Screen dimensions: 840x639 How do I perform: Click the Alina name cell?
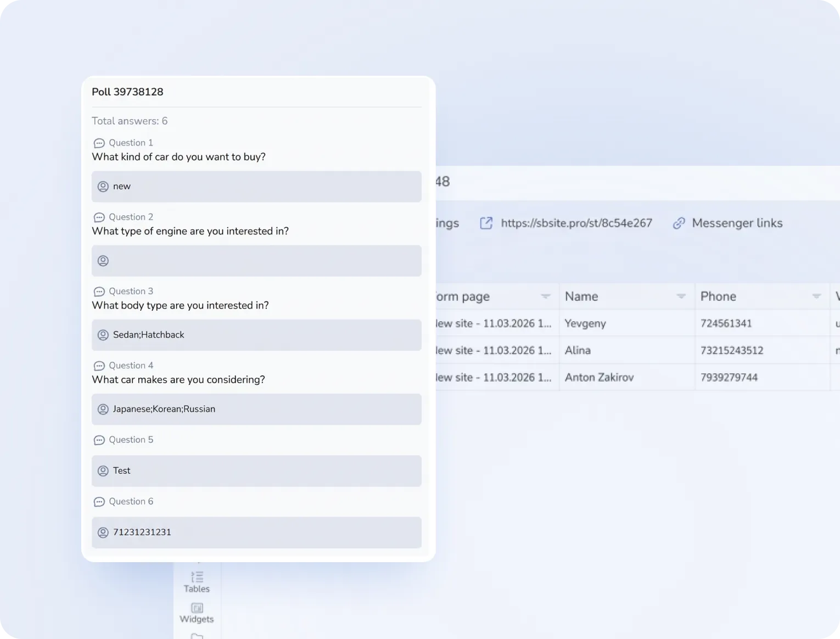point(578,350)
